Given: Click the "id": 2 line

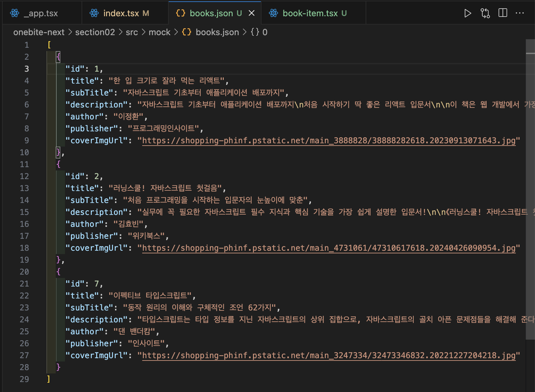Looking at the screenshot, I should (84, 176).
